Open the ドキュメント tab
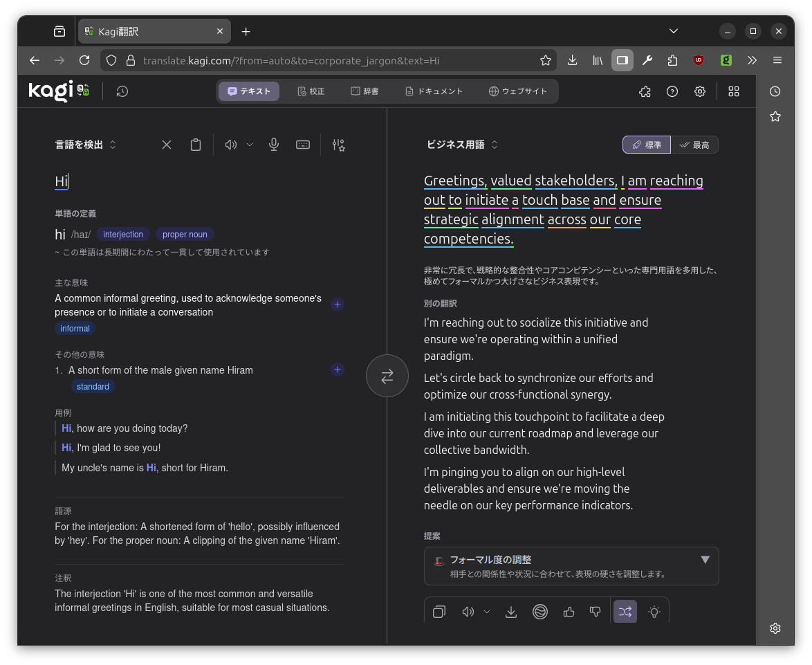The width and height of the screenshot is (812, 665). 434,91
